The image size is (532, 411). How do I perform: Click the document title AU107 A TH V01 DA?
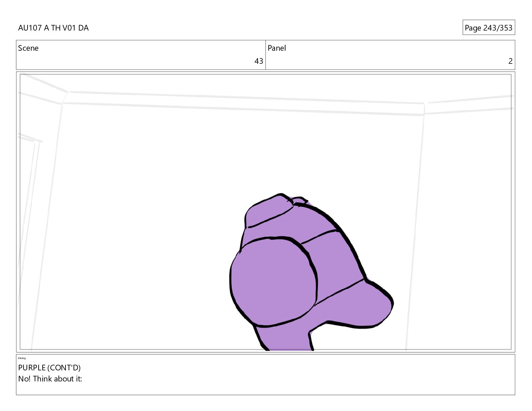tap(53, 28)
